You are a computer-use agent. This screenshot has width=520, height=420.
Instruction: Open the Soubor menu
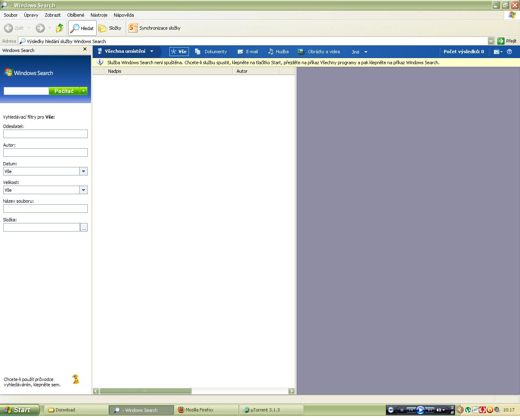(11, 15)
